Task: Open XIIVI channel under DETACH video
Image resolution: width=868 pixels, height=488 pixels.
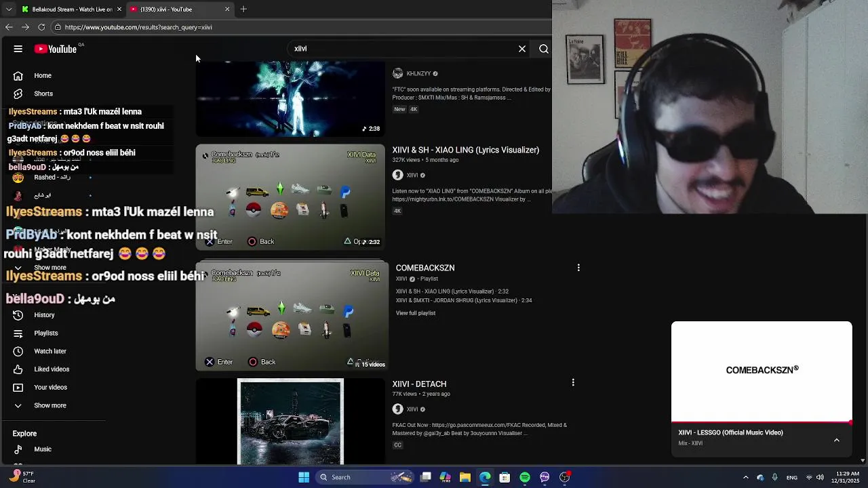Action: pos(412,409)
